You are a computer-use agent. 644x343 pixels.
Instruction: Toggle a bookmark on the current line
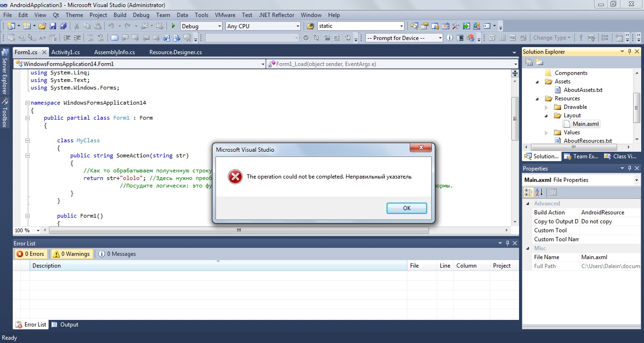point(114,38)
